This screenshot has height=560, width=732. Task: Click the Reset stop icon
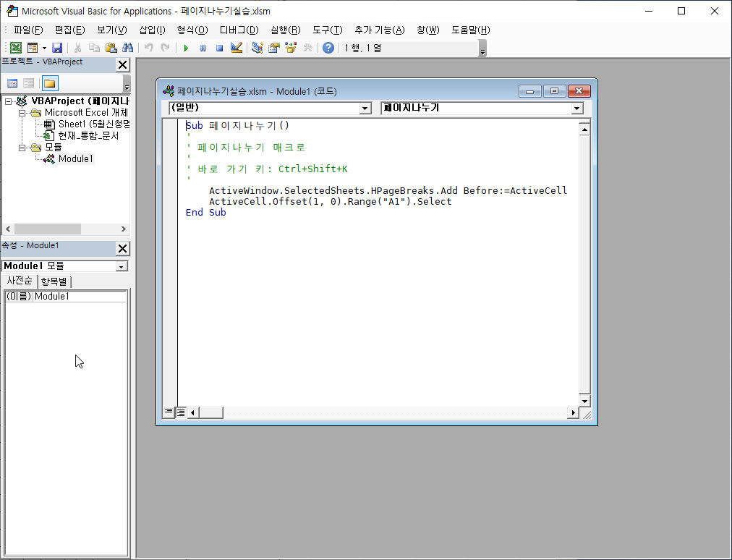click(x=219, y=48)
